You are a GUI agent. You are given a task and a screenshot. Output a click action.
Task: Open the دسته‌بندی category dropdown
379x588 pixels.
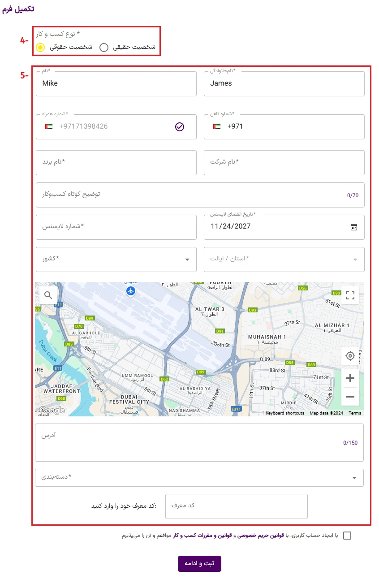[199, 478]
